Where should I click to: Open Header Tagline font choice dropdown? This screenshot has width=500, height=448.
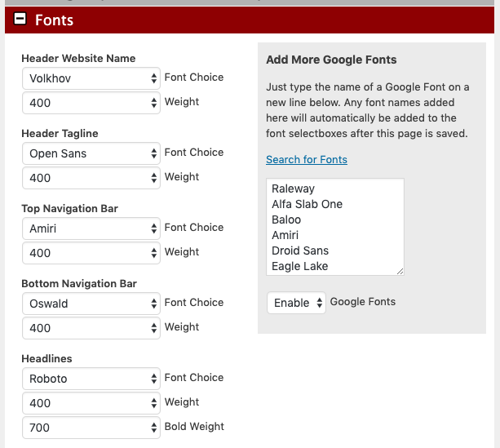coord(91,153)
